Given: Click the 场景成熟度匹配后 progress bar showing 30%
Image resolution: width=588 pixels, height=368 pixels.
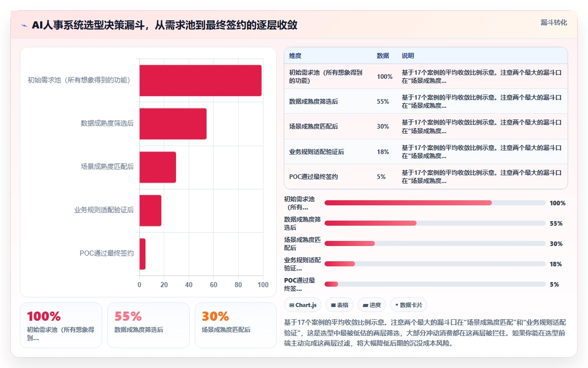Looking at the screenshot, I should point(435,243).
